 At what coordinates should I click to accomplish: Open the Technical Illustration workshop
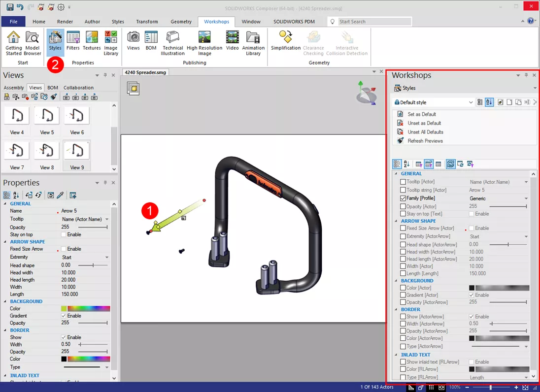172,43
